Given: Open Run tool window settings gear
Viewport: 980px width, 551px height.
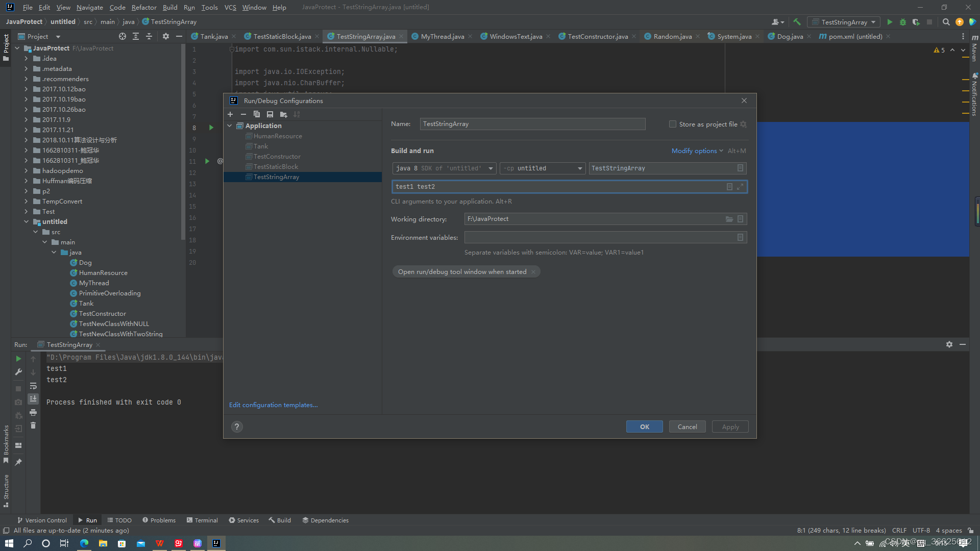Looking at the screenshot, I should (x=949, y=344).
